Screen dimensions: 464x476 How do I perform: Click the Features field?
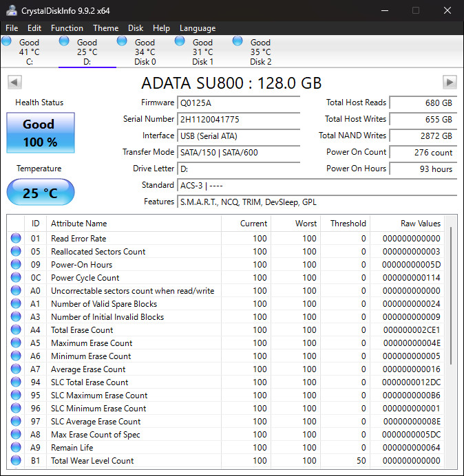point(317,202)
